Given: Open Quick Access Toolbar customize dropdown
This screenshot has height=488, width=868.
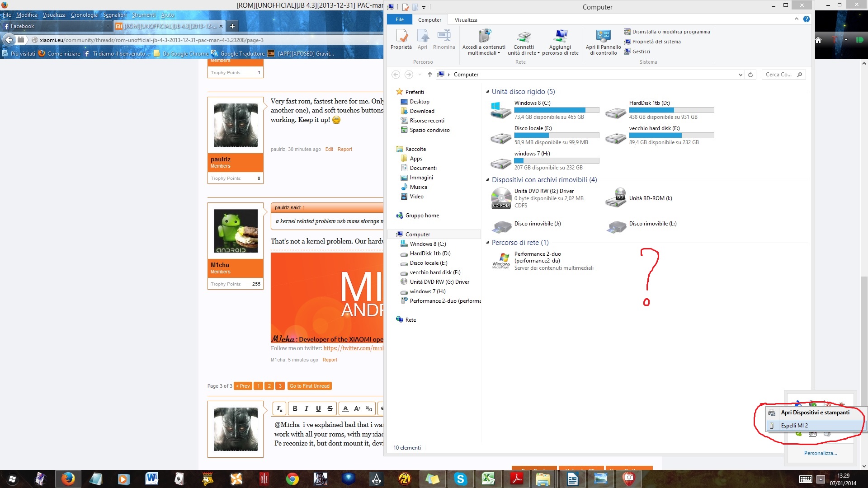Looking at the screenshot, I should pos(424,7).
